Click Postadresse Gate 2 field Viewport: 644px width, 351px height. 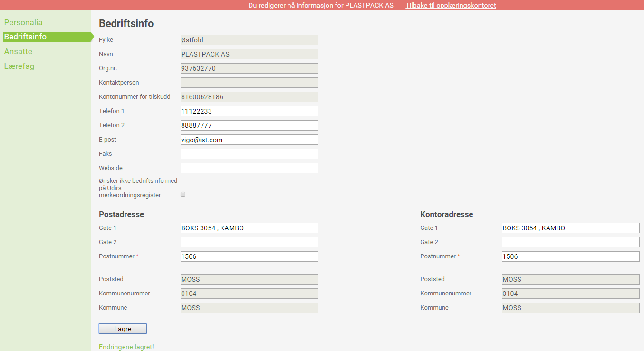(250, 242)
